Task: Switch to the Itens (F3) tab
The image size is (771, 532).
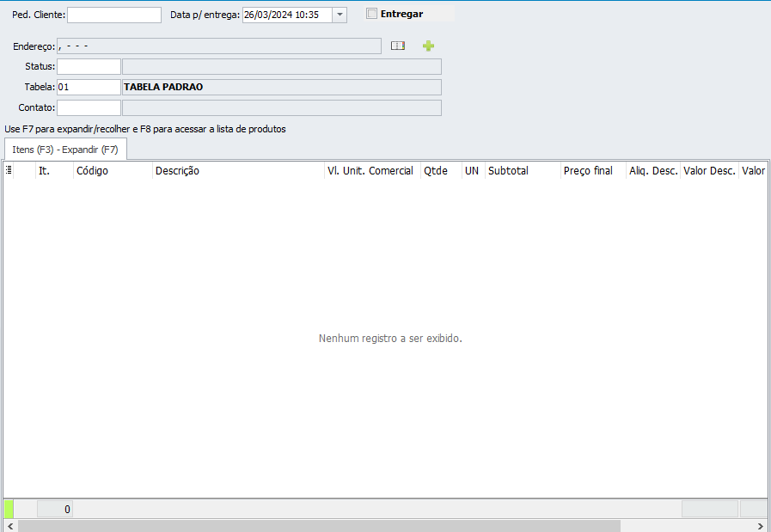Action: [x=64, y=150]
